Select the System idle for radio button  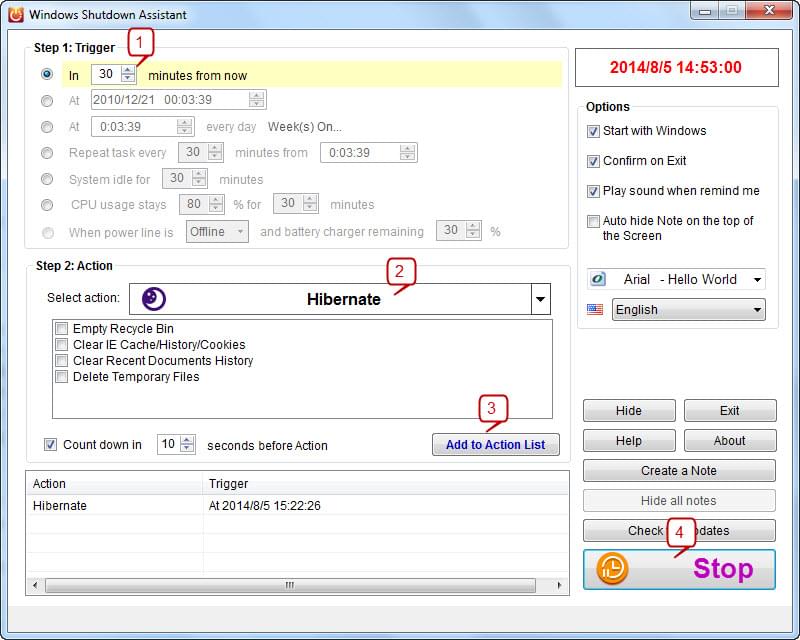[x=47, y=180]
